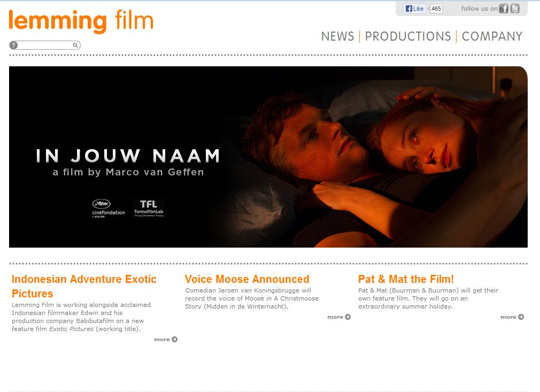Click more arrow under Exotic Pictures article
Viewport: 540px width, 392px height.
click(166, 339)
